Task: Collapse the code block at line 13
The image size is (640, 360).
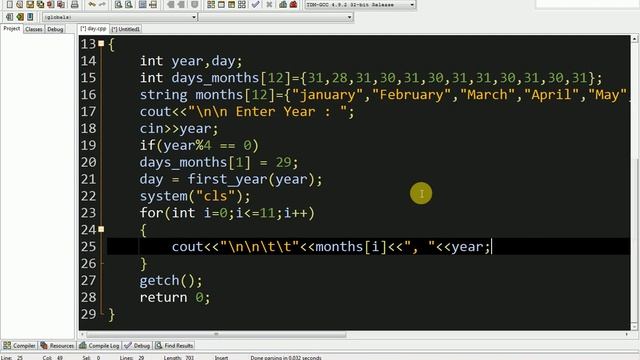Action: pyautogui.click(x=101, y=44)
